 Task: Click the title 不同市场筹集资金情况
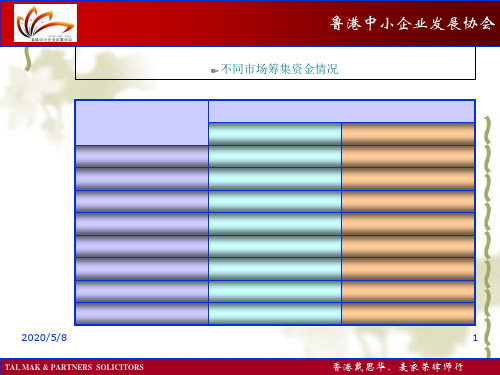coord(279,69)
